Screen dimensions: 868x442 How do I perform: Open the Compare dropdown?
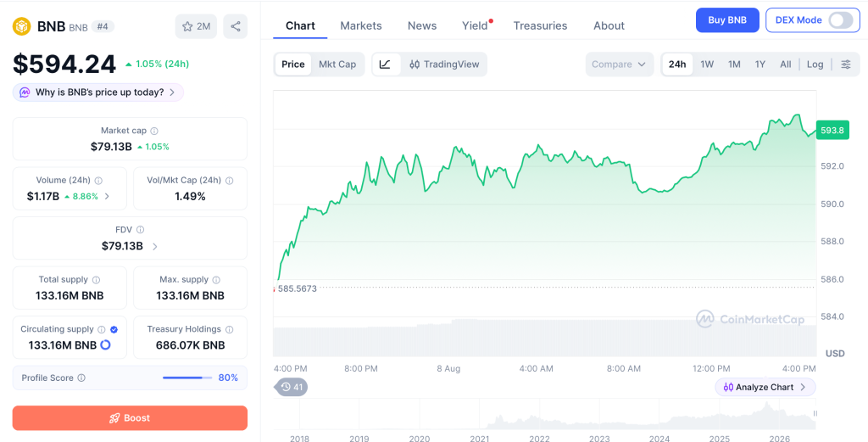[619, 64]
